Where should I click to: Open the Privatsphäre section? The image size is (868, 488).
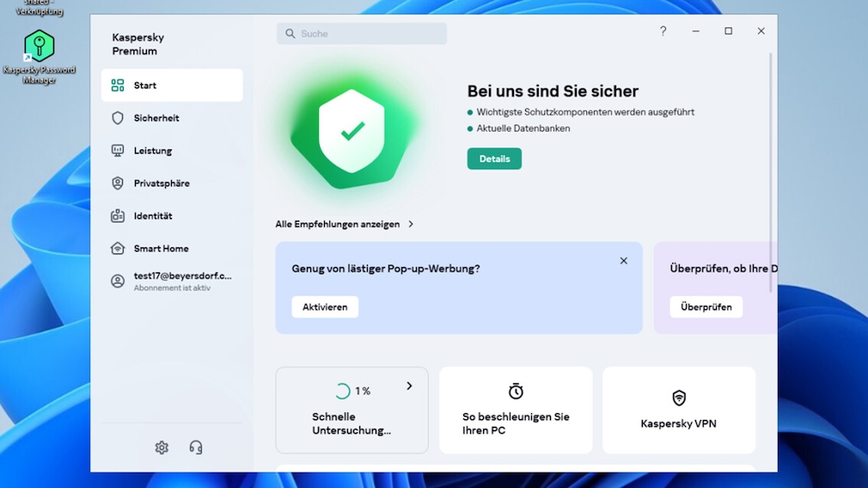(x=172, y=183)
